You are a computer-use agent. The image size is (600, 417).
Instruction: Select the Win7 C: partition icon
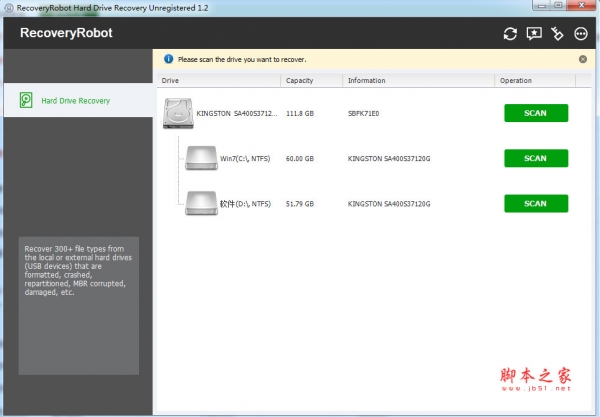point(201,158)
